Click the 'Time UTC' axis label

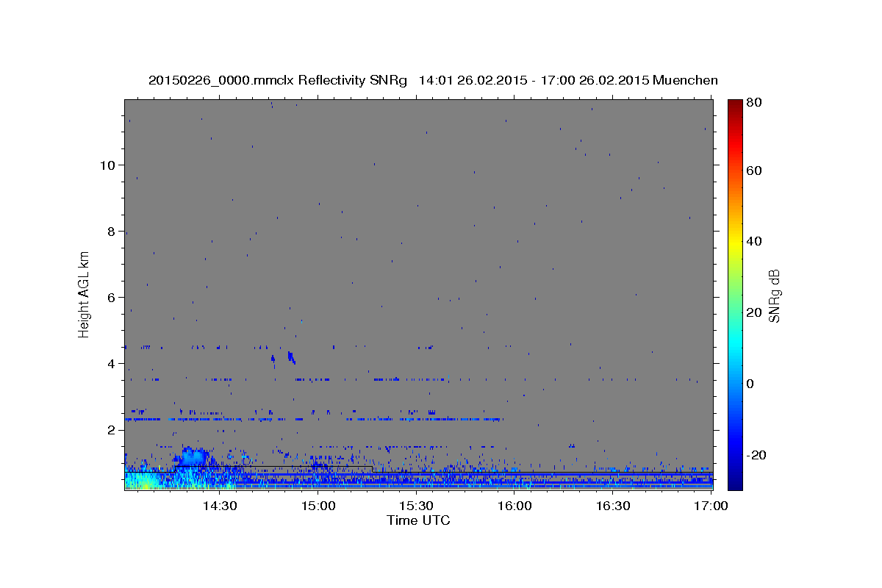(418, 520)
